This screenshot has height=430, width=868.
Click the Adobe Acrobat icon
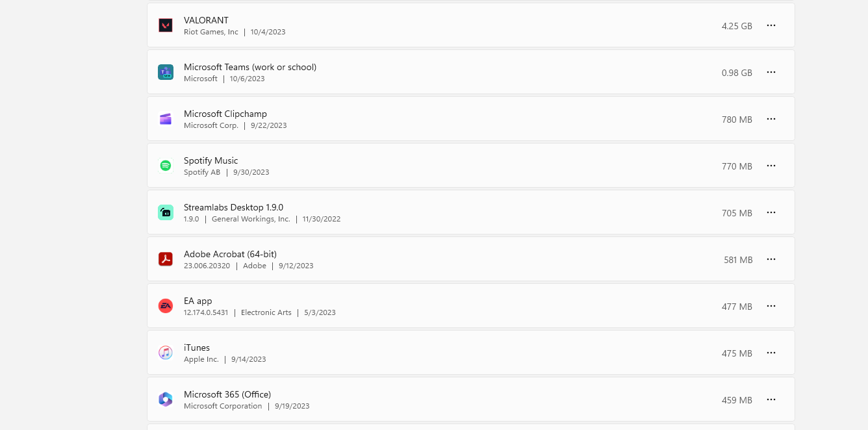166,259
